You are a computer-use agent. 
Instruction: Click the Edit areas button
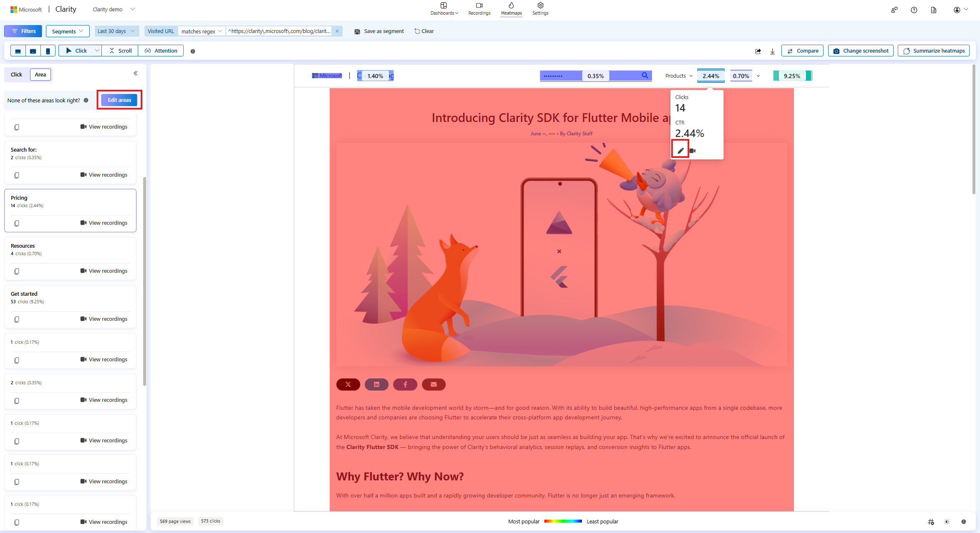pos(119,100)
